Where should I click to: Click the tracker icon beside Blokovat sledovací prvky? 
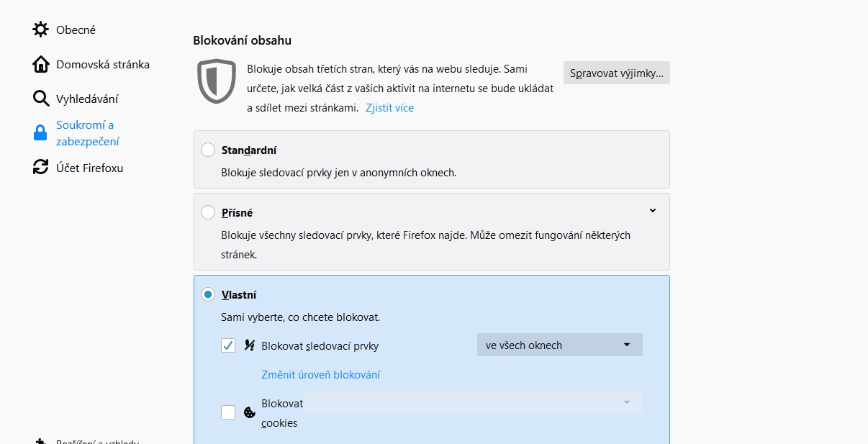[x=250, y=345]
